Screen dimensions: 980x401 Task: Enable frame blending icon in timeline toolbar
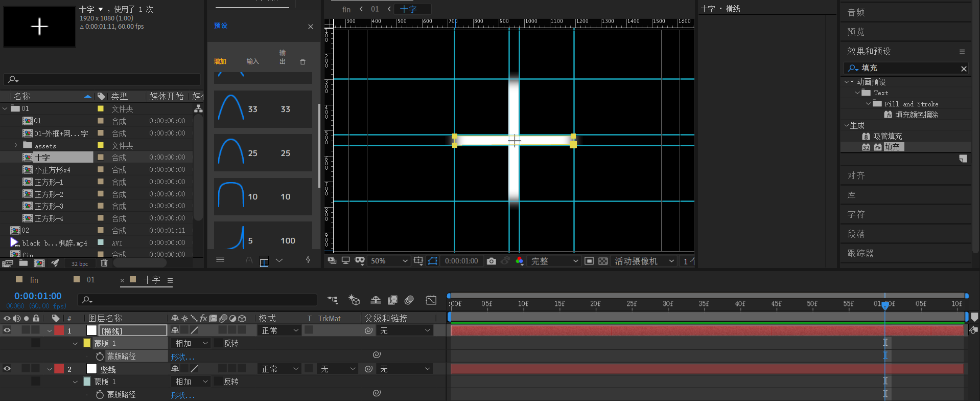pyautogui.click(x=392, y=300)
